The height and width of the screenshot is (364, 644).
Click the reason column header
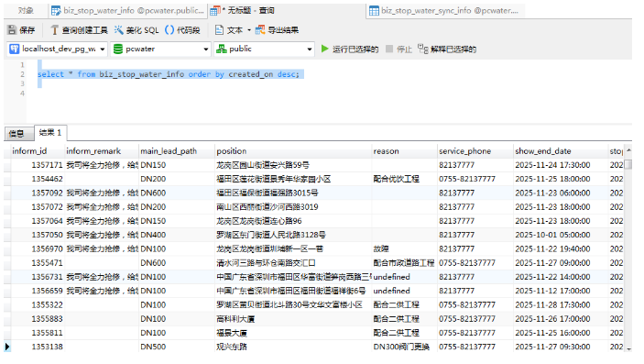(x=405, y=151)
